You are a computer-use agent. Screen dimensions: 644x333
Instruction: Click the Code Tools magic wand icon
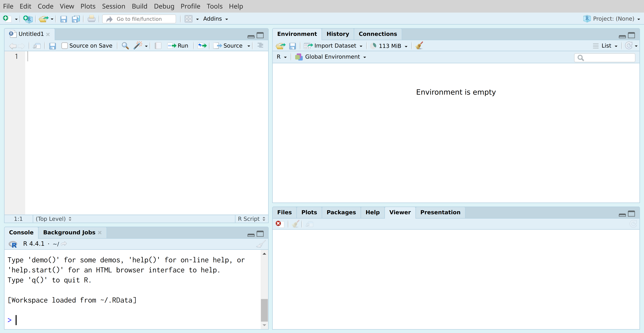coord(138,45)
